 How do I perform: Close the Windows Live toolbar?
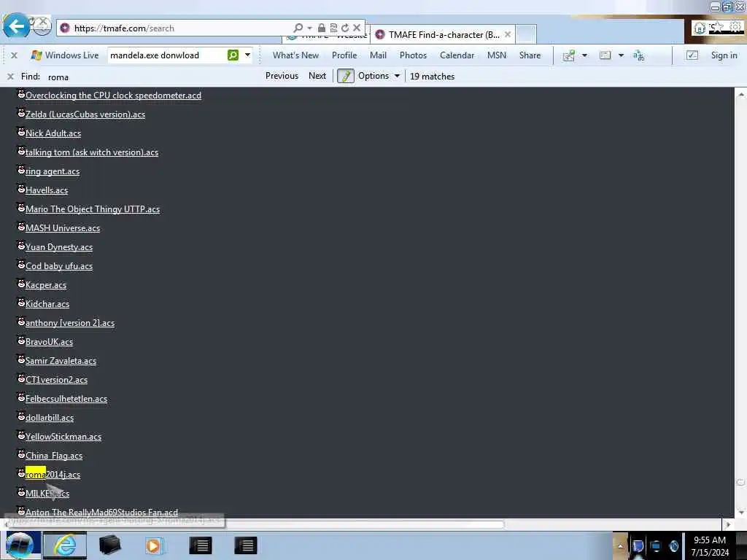tap(15, 55)
